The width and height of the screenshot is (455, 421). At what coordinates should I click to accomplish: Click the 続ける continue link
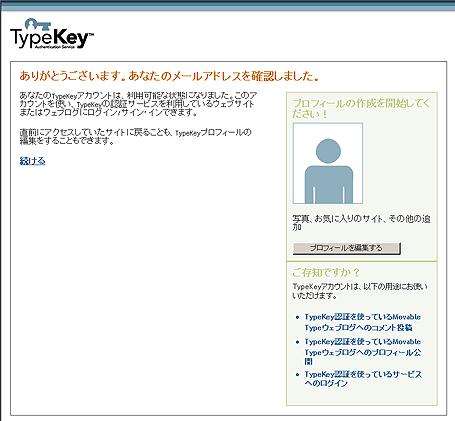32,161
